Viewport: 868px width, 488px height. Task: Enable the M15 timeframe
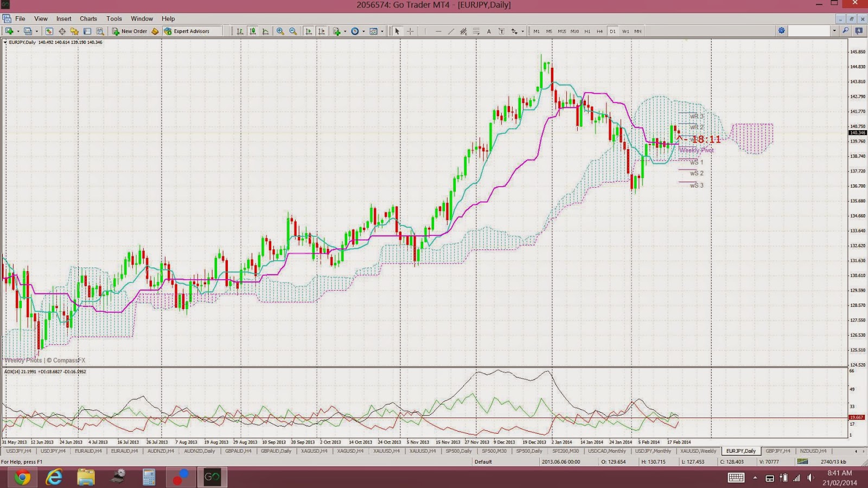[561, 31]
